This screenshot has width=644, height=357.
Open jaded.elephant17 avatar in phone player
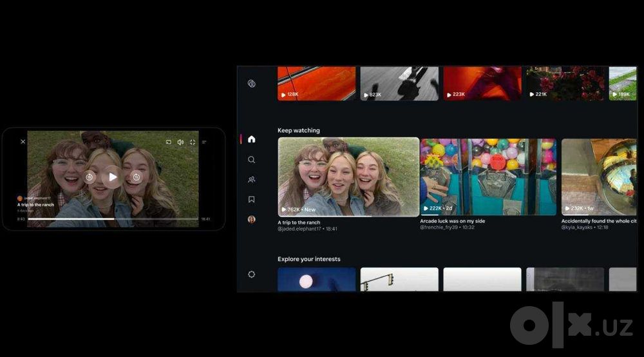point(19,198)
